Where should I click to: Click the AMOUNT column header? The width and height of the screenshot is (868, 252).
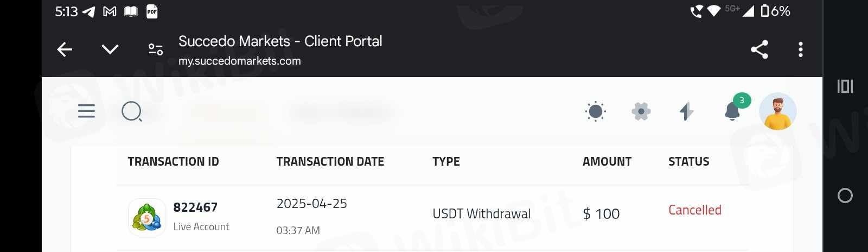(607, 161)
